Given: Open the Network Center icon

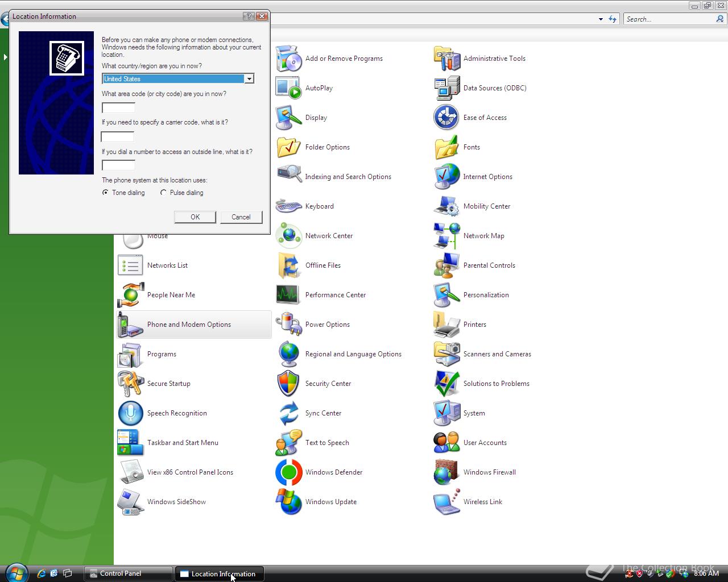Looking at the screenshot, I should pyautogui.click(x=289, y=236).
